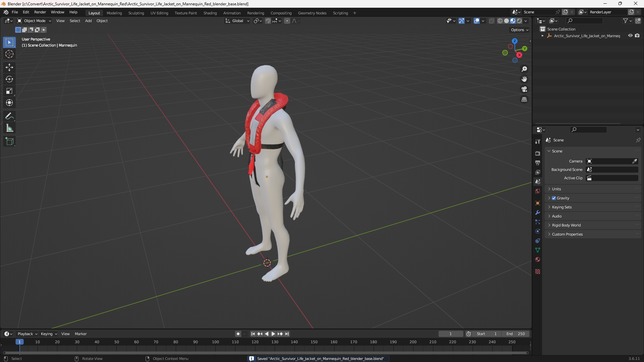Choose the Add Cube tool
This screenshot has height=362, width=644.
pyautogui.click(x=9, y=141)
